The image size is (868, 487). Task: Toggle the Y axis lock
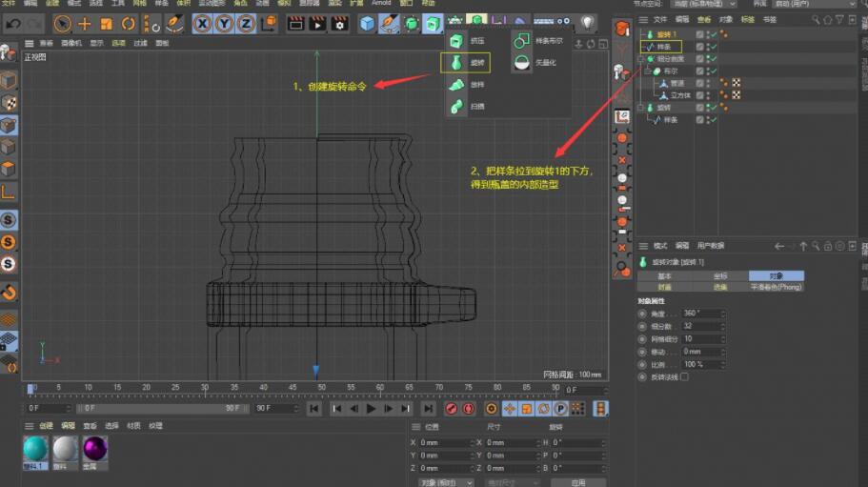[224, 24]
